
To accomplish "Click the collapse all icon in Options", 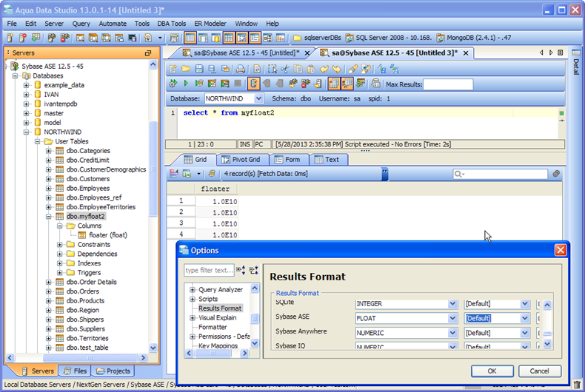I will (x=254, y=270).
